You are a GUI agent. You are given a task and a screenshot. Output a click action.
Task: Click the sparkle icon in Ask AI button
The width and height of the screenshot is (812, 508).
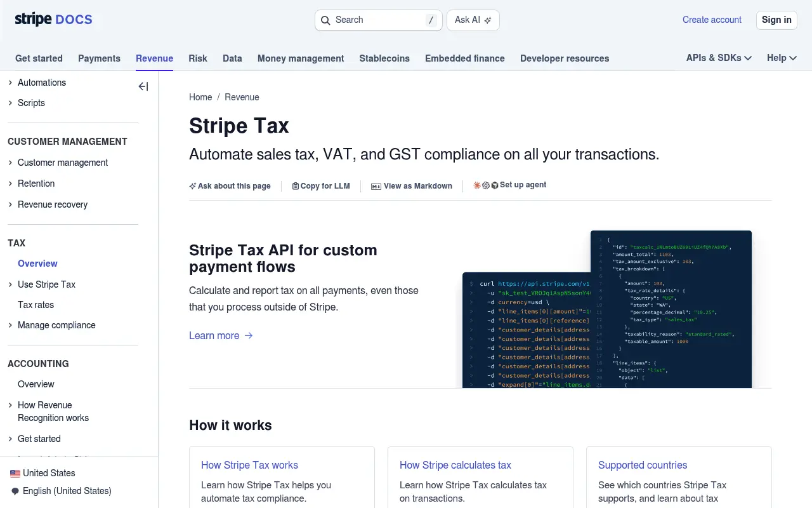point(488,20)
